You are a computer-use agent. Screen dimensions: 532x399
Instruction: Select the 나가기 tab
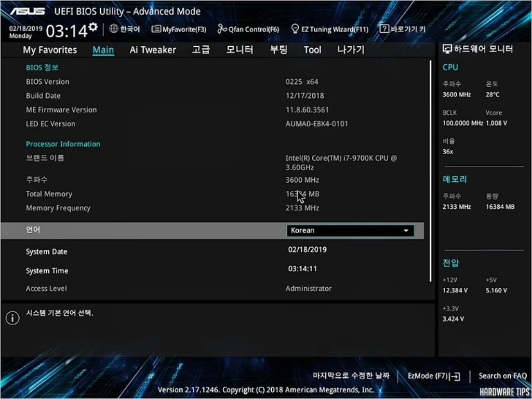(x=351, y=50)
